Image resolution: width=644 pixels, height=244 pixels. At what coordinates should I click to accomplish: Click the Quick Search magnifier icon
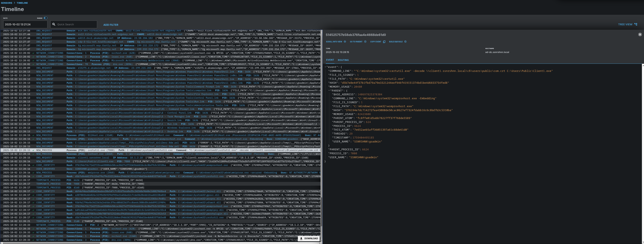(54, 25)
